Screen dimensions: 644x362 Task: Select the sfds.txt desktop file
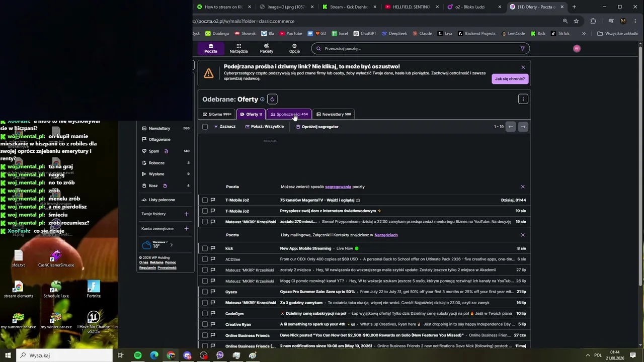[19, 258]
